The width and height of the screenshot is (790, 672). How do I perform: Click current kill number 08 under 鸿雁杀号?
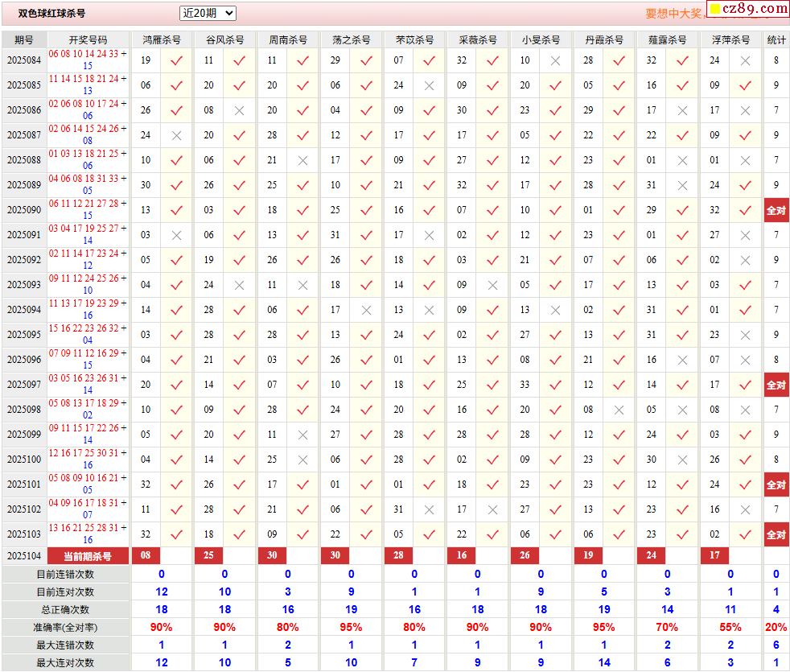click(146, 555)
